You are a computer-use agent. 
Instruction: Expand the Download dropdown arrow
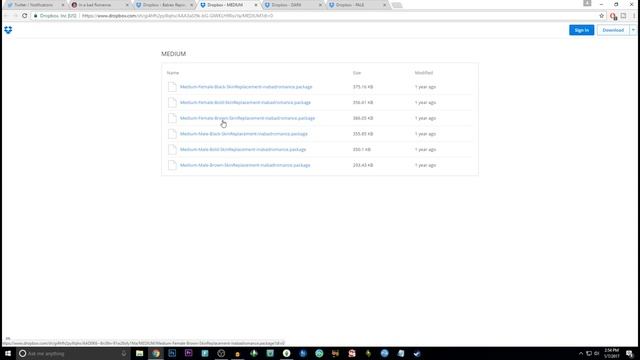point(633,30)
